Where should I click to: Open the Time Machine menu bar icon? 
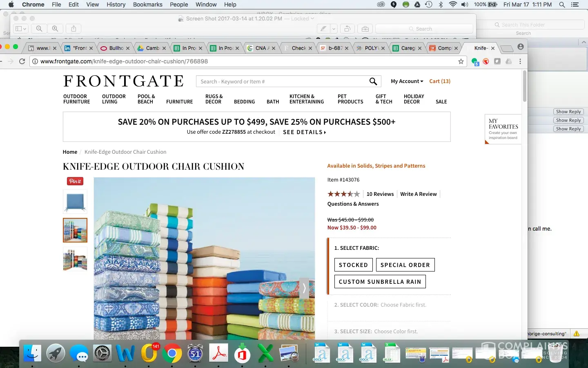click(429, 4)
